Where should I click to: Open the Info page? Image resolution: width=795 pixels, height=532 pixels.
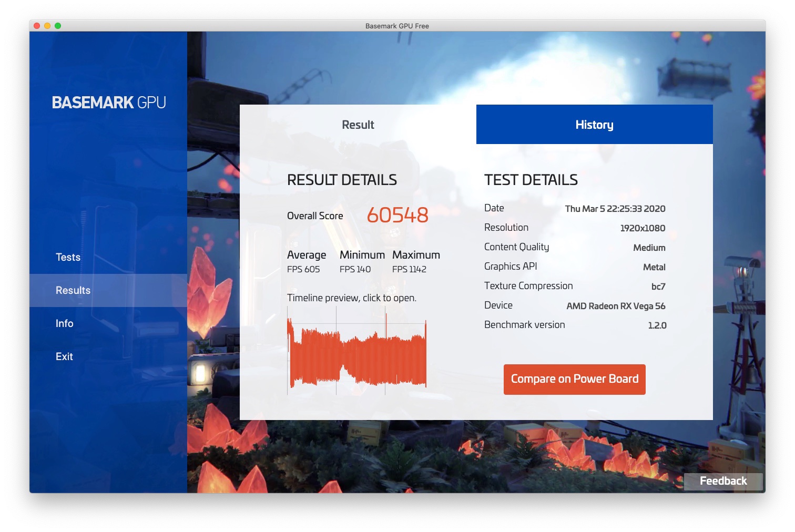click(x=64, y=323)
